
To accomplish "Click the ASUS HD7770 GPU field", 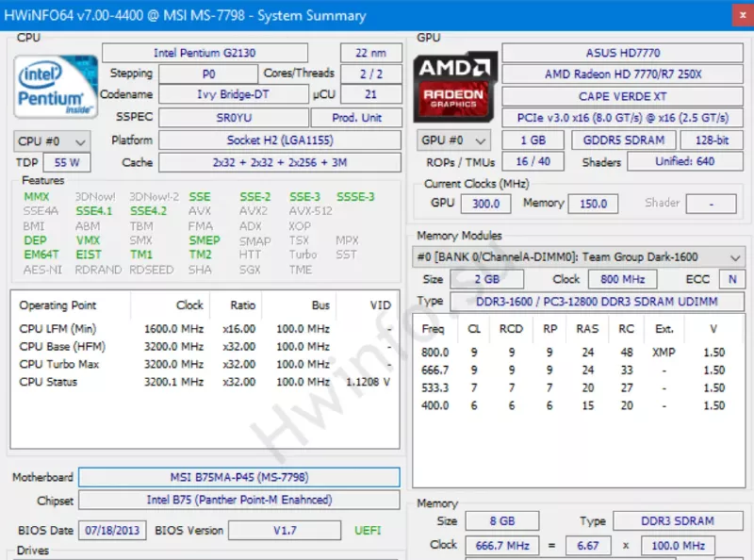I will (x=623, y=53).
